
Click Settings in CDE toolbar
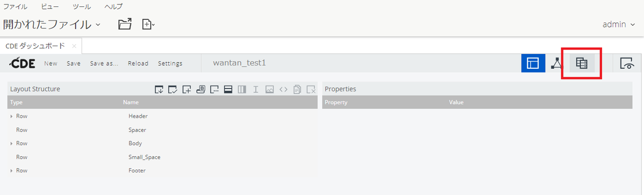click(x=170, y=63)
